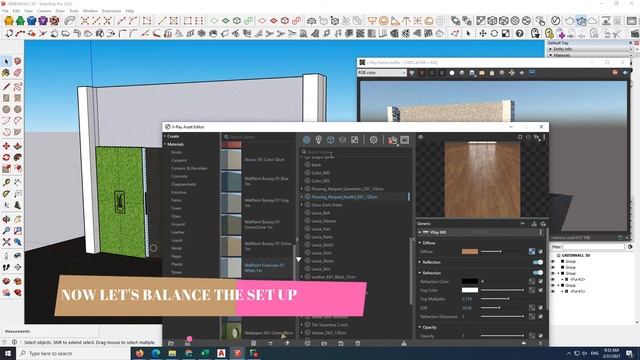Activate the Orbit tool in left toolbar
Screen dimensions: 640x360
(6, 220)
